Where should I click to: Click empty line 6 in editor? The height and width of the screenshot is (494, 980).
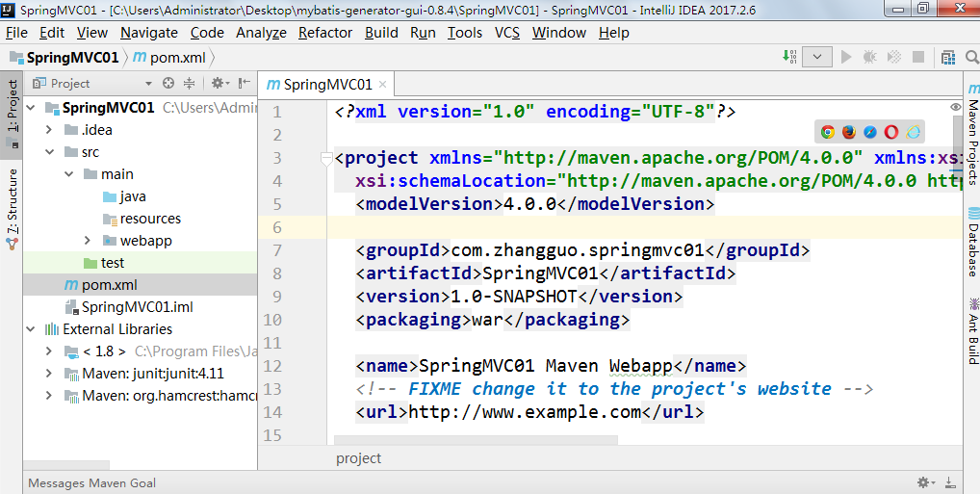(644, 227)
